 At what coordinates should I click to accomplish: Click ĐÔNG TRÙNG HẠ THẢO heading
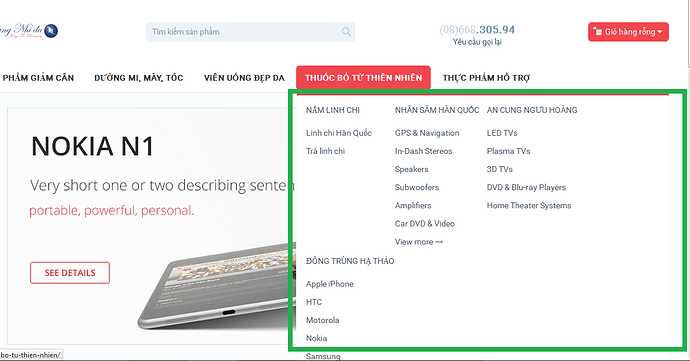click(350, 261)
